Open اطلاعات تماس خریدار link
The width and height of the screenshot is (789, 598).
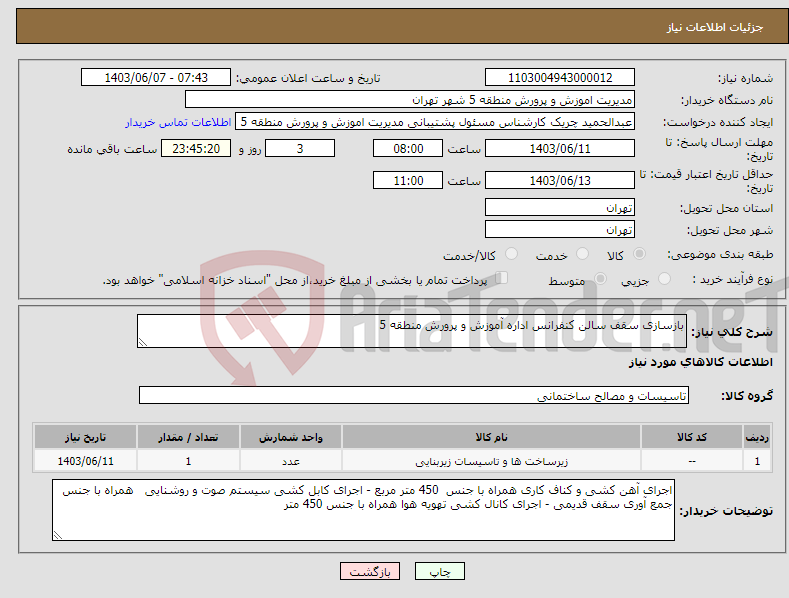(178, 122)
